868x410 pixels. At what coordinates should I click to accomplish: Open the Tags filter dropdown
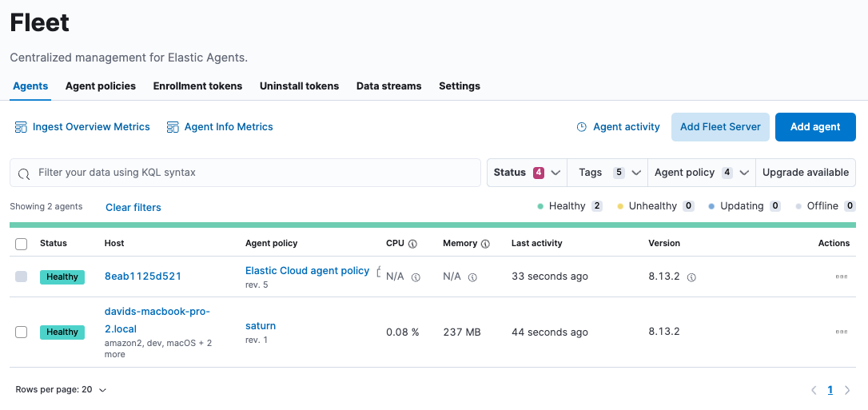coord(607,173)
